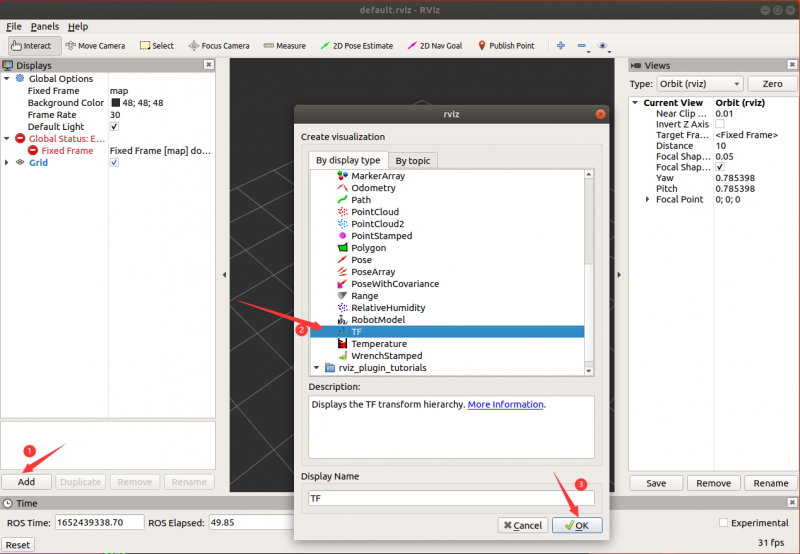Pick the Measure tool

(x=285, y=46)
